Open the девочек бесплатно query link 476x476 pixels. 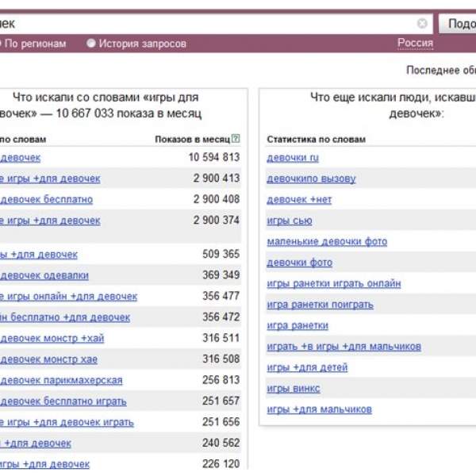pyautogui.click(x=46, y=199)
